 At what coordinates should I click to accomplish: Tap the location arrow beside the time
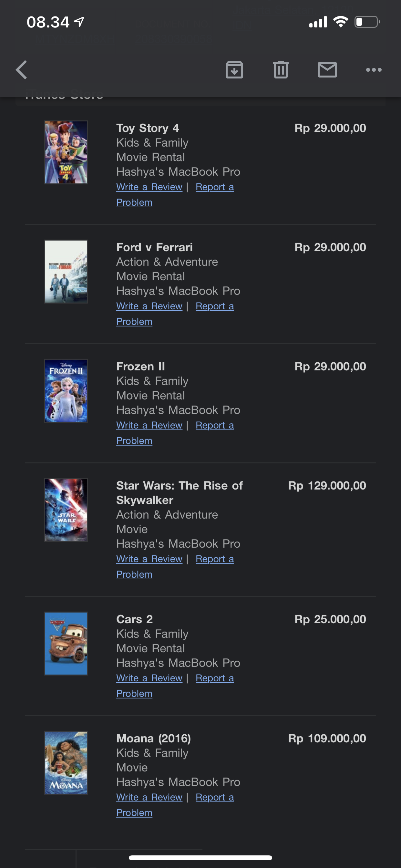79,22
